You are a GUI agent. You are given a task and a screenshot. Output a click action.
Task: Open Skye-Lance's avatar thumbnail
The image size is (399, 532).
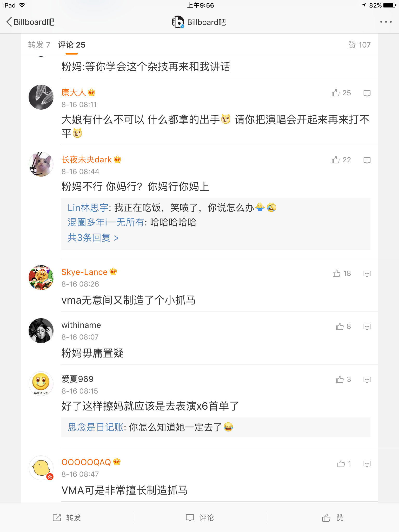41,278
